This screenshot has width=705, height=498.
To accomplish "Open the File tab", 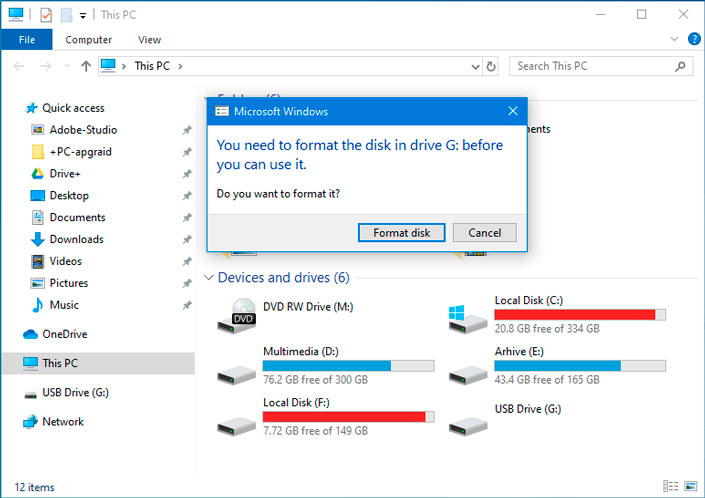I will click(27, 40).
